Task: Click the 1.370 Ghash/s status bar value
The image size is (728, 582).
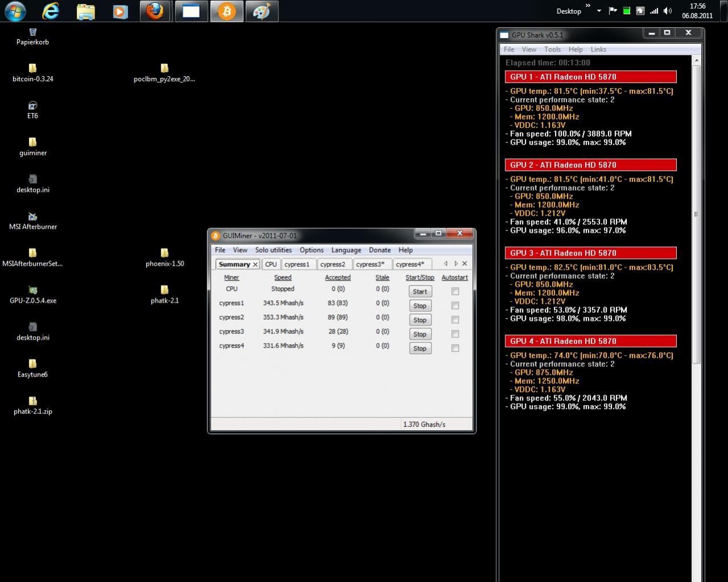Action: 424,424
